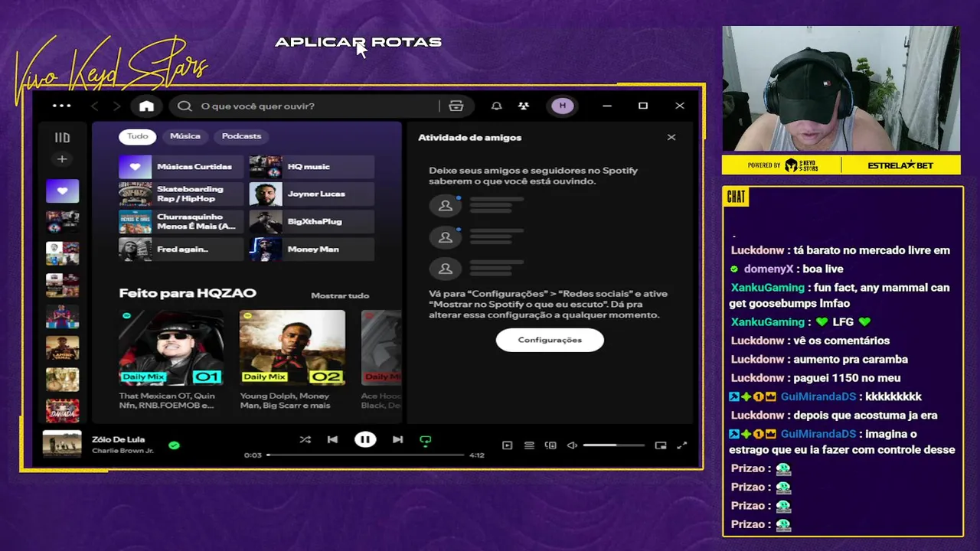Pause the current song
The width and height of the screenshot is (980, 551).
pyautogui.click(x=365, y=440)
